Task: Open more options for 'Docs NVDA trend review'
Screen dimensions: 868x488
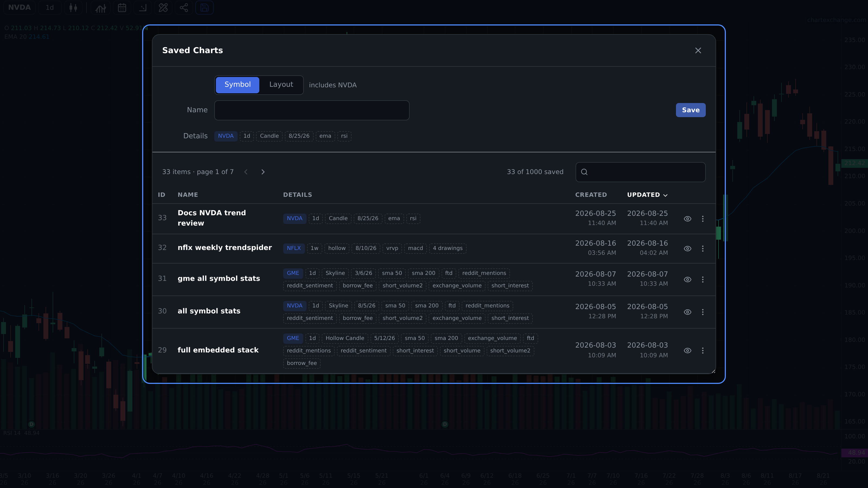Action: 703,219
